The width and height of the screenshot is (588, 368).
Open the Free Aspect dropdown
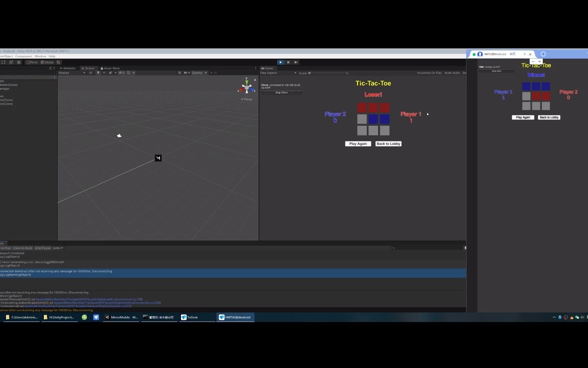click(278, 73)
